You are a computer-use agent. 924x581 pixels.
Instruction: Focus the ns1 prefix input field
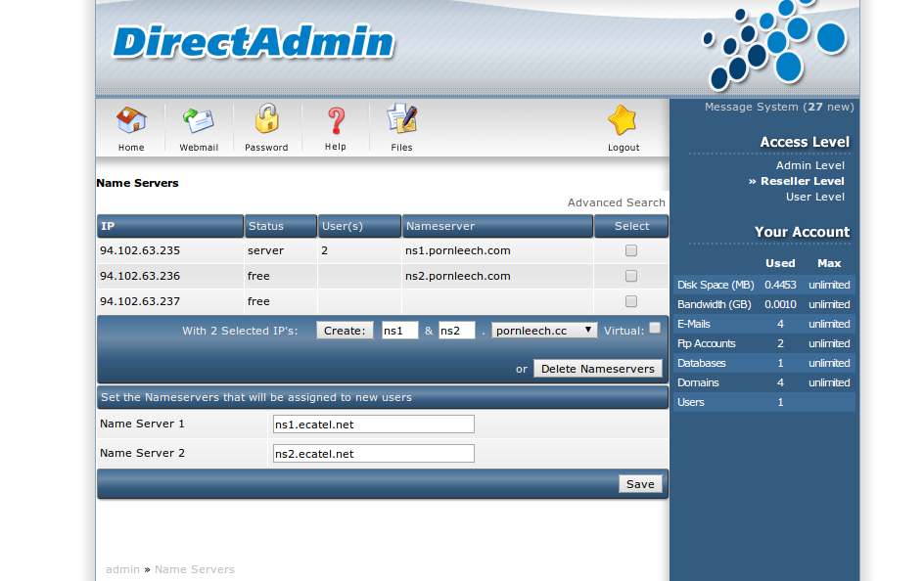[x=400, y=331]
